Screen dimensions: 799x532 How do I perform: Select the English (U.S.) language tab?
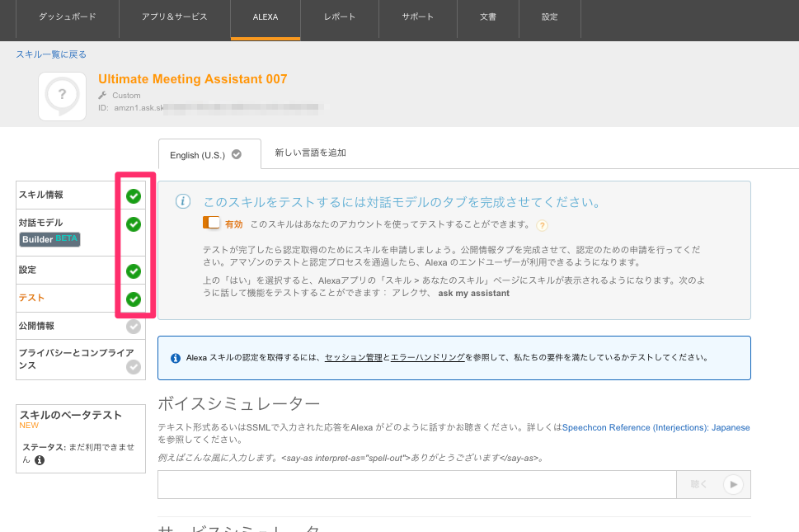pos(209,154)
